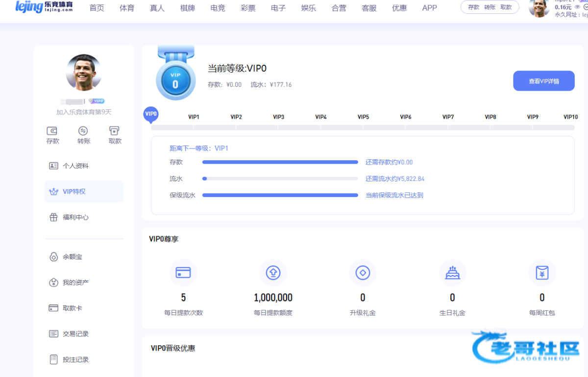Click the 流水 progress bar
This screenshot has height=377, width=588.
point(280,179)
